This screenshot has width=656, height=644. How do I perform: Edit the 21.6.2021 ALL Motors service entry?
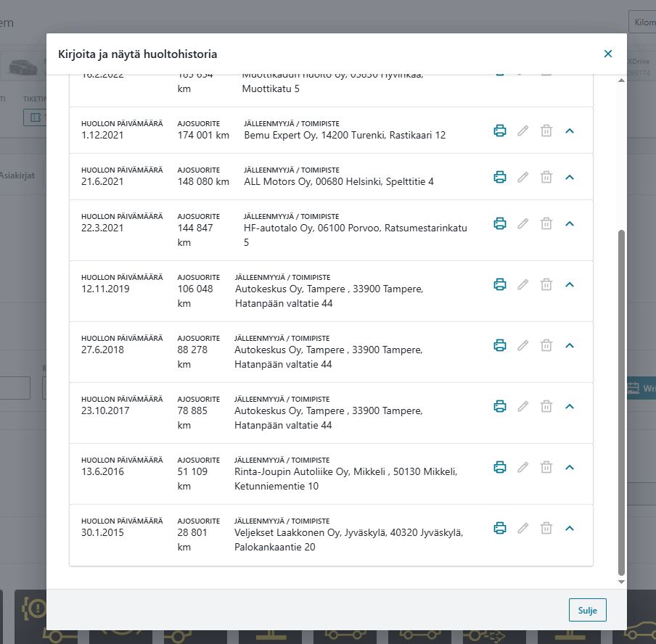[x=522, y=177]
